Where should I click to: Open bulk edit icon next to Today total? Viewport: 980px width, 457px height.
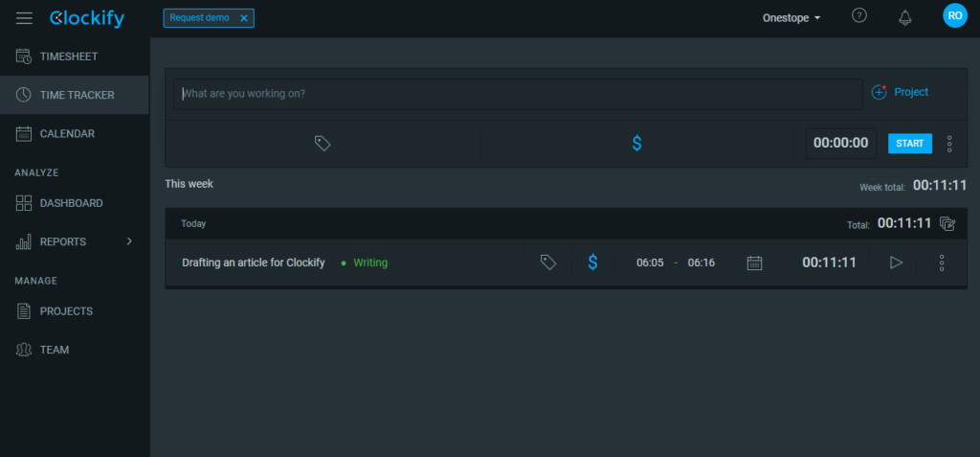pyautogui.click(x=947, y=223)
